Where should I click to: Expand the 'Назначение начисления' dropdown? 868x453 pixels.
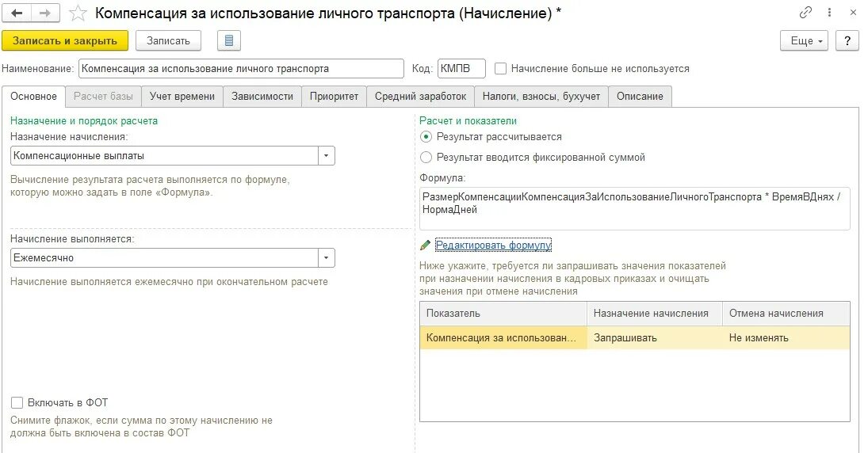(x=327, y=156)
